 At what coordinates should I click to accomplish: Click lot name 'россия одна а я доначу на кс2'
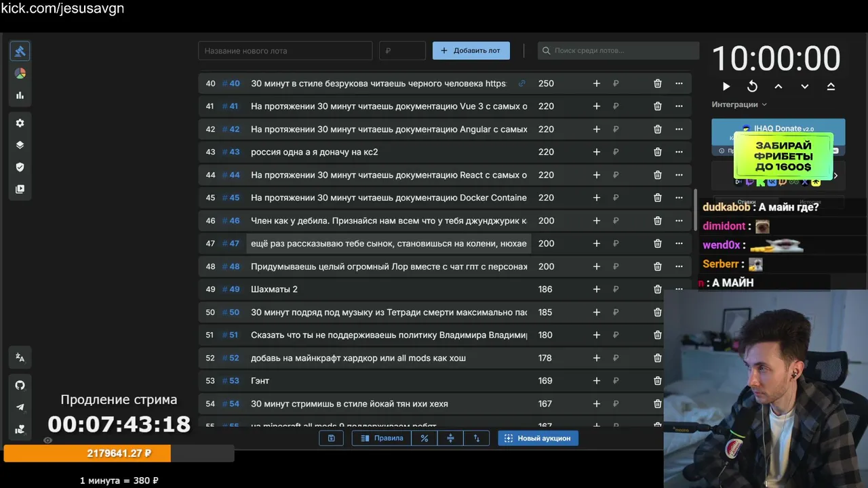pos(315,152)
